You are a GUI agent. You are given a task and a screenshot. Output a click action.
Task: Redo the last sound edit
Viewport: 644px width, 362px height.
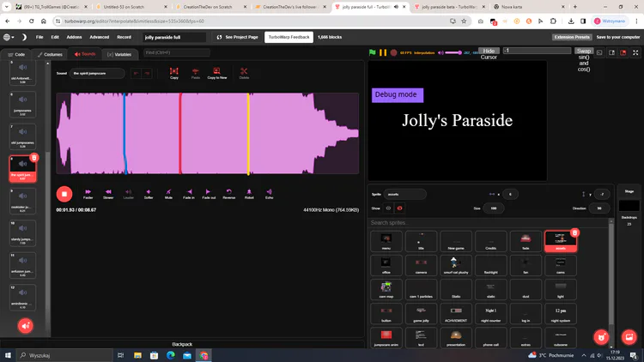point(147,74)
